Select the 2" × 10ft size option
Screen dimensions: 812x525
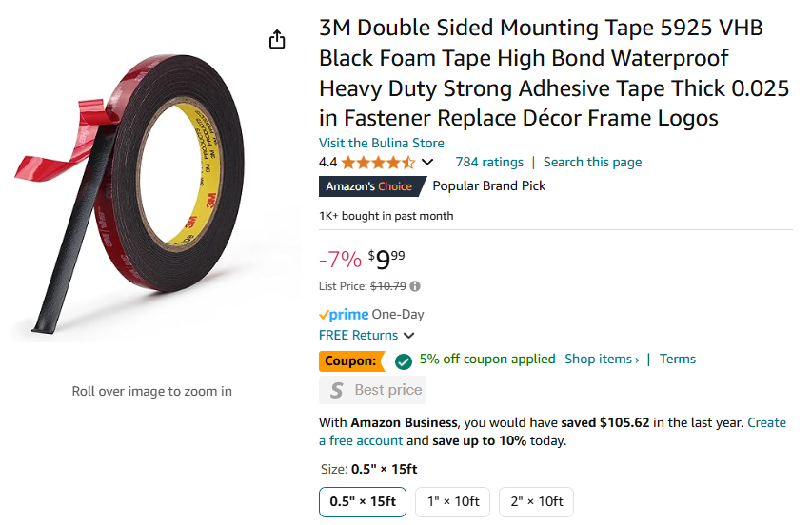536,502
